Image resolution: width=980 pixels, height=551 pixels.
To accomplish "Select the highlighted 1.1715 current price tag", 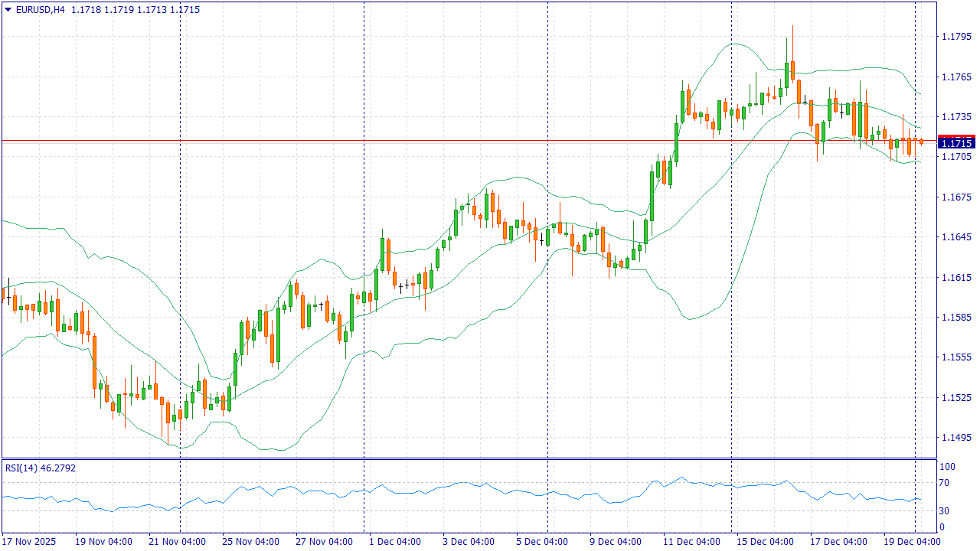I will pos(956,143).
